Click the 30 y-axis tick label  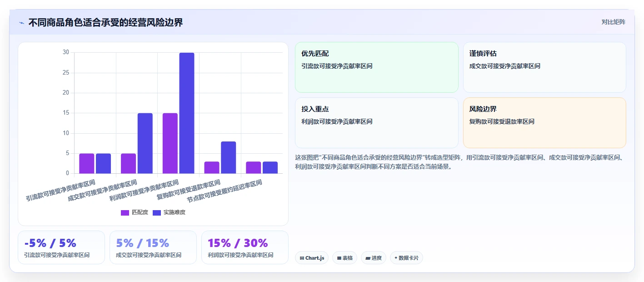pyautogui.click(x=66, y=52)
